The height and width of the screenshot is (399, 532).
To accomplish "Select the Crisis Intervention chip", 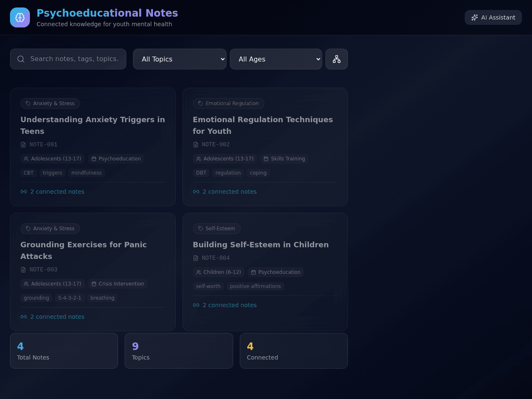I will coord(118,284).
